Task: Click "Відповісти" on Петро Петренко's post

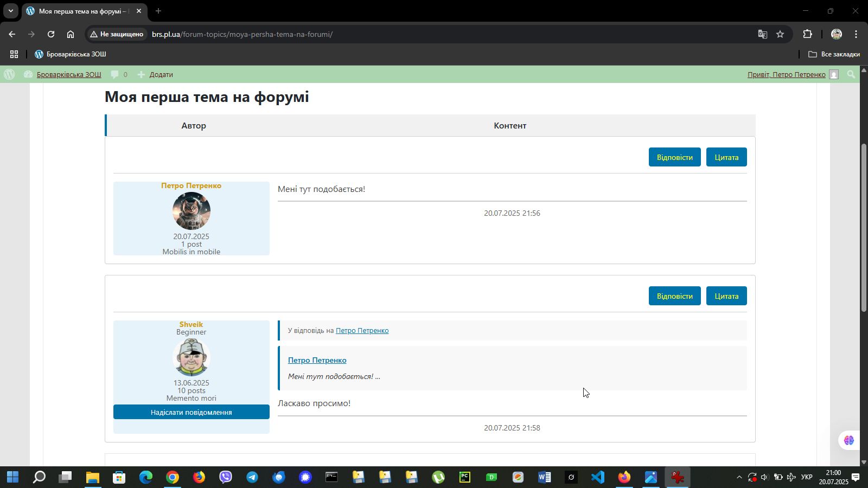Action: point(674,157)
